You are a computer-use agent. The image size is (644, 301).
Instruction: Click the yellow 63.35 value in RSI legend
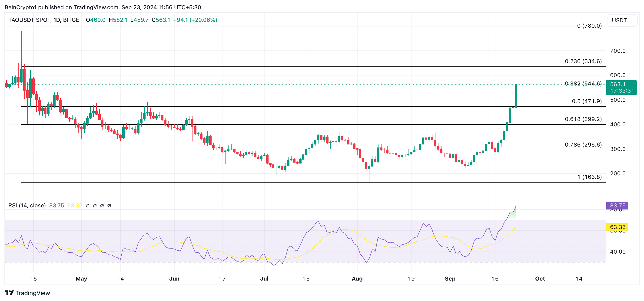pyautogui.click(x=75, y=205)
